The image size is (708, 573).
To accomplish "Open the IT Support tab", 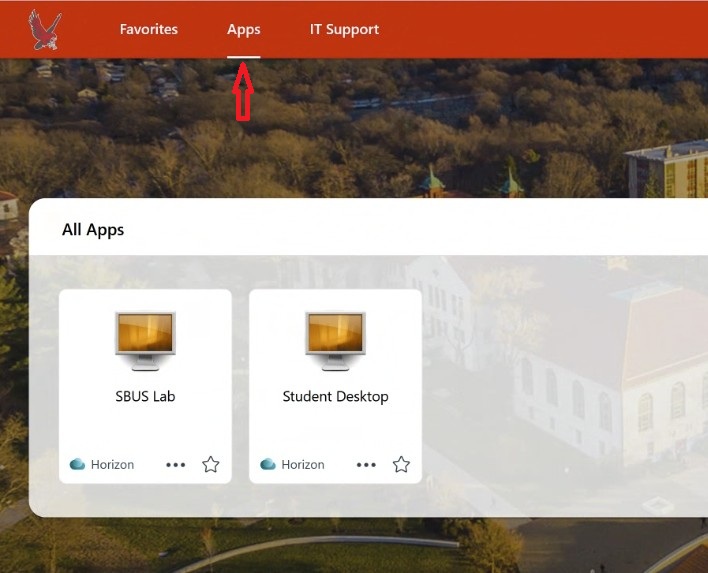I will 344,29.
